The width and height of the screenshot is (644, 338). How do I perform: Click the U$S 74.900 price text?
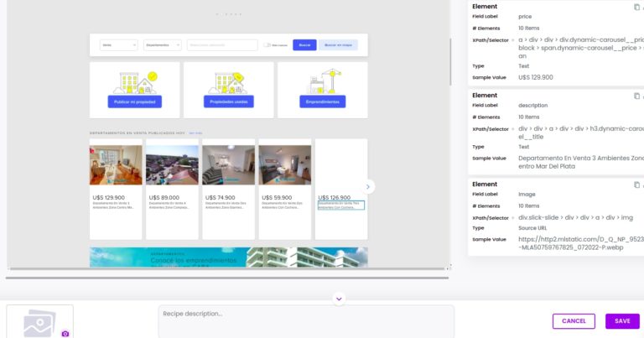click(x=221, y=198)
